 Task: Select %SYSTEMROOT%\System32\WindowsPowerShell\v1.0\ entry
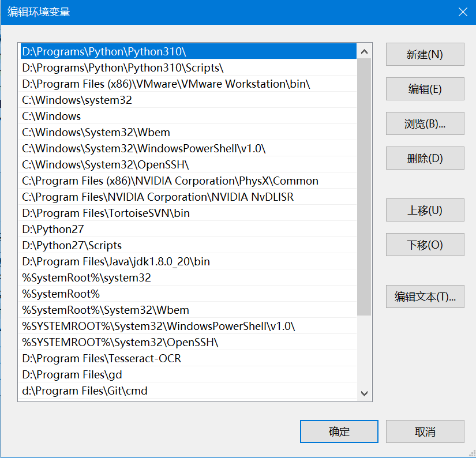pyautogui.click(x=189, y=326)
